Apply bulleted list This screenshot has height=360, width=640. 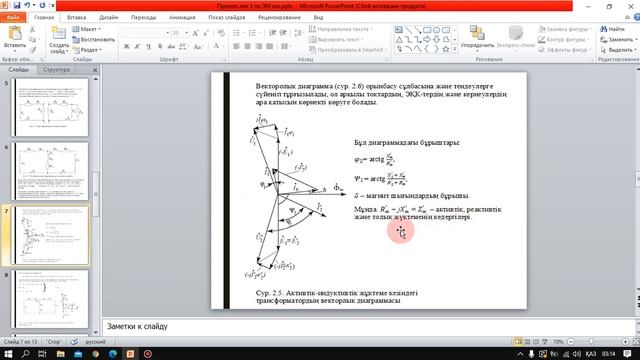point(237,33)
